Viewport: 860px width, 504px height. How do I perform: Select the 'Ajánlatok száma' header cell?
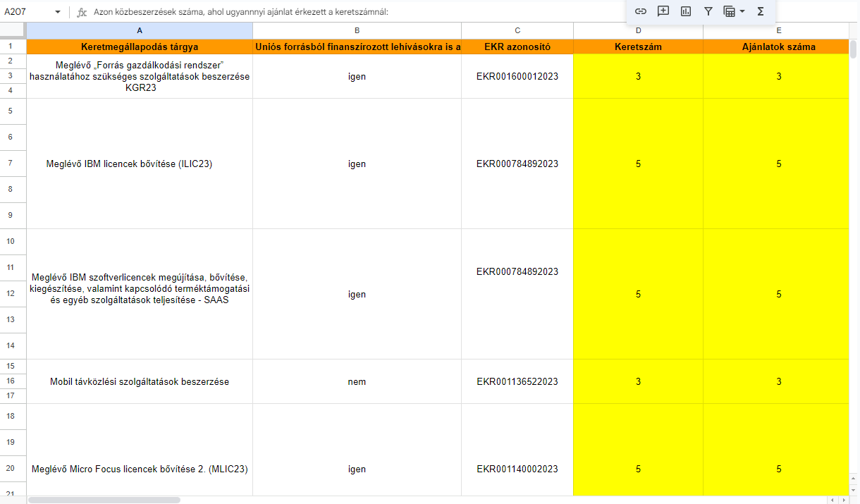[x=779, y=47]
